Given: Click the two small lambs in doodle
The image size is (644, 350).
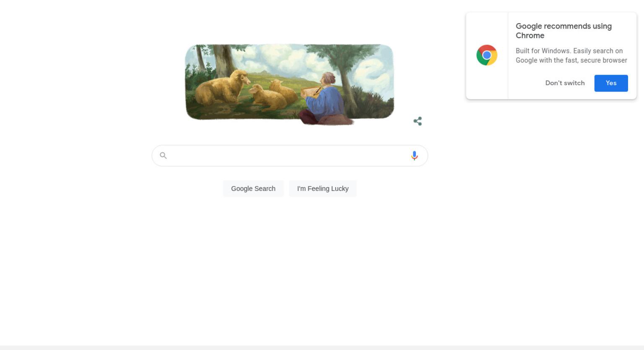Looking at the screenshot, I should click(x=273, y=94).
